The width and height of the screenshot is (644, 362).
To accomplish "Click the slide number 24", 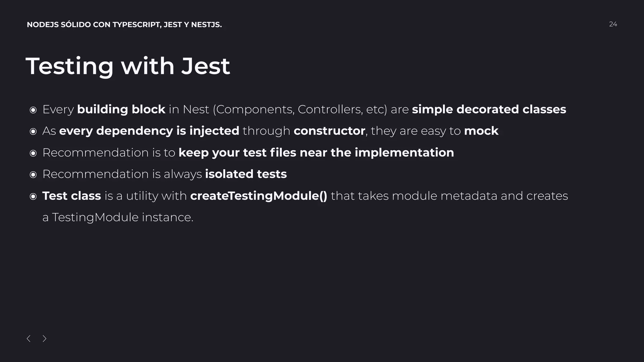I will click(x=613, y=24).
